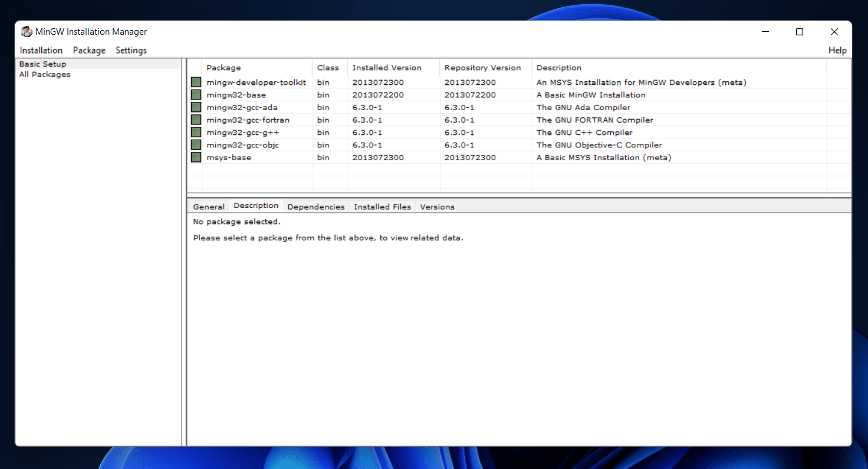Open the Help menu
868x469 pixels.
point(837,51)
